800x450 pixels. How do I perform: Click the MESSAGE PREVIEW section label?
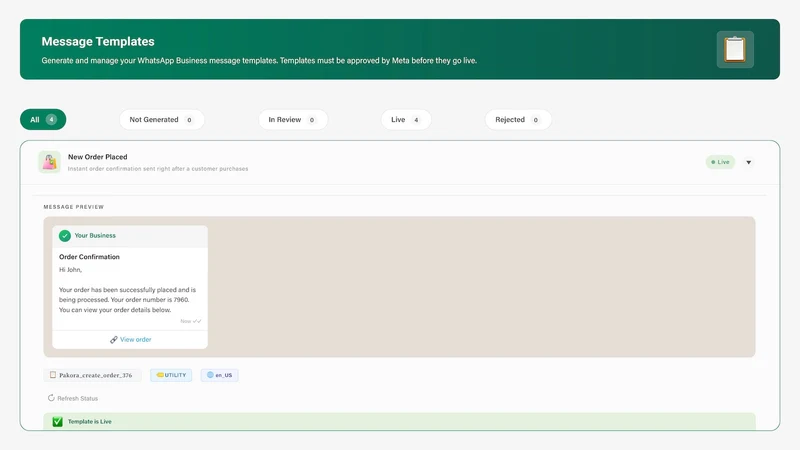click(73, 207)
